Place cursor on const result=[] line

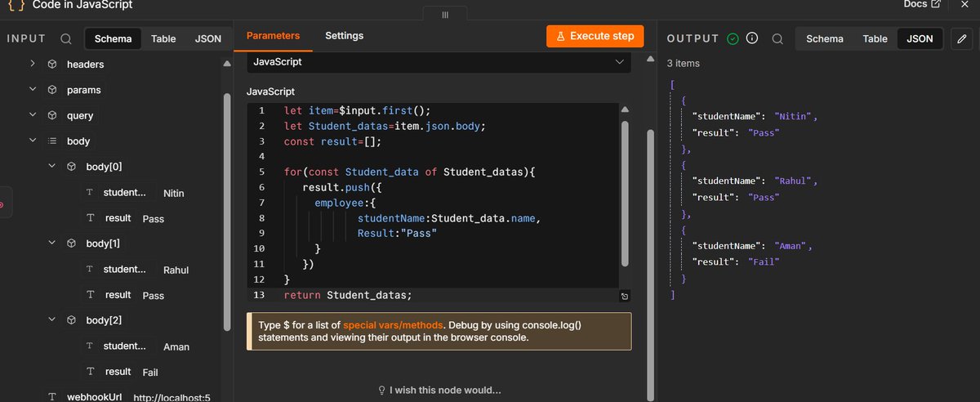click(x=332, y=141)
